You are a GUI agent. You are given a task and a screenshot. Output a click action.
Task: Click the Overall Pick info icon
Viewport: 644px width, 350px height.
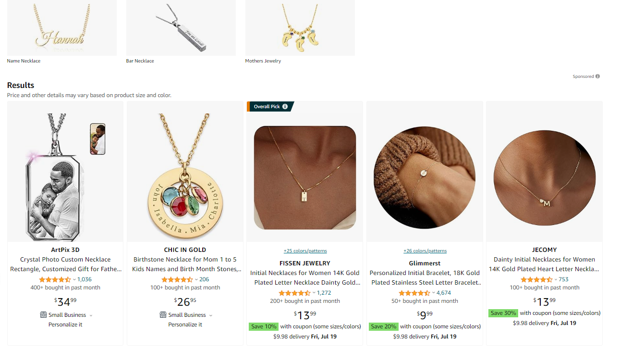(285, 107)
